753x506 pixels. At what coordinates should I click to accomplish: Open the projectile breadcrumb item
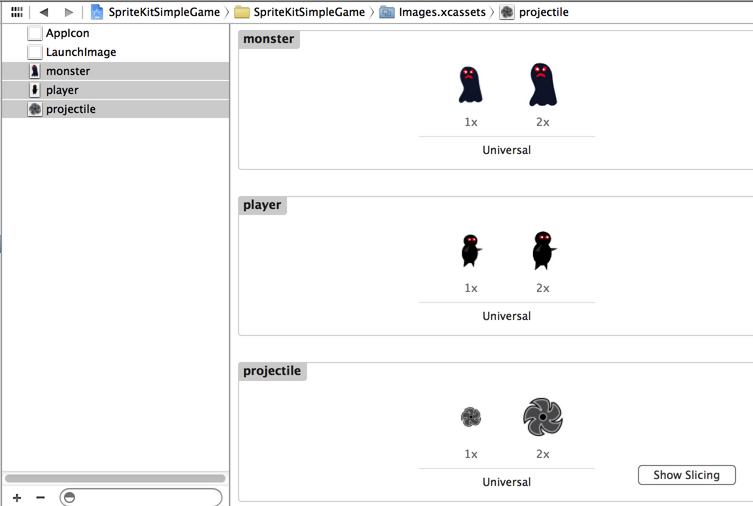(535, 12)
